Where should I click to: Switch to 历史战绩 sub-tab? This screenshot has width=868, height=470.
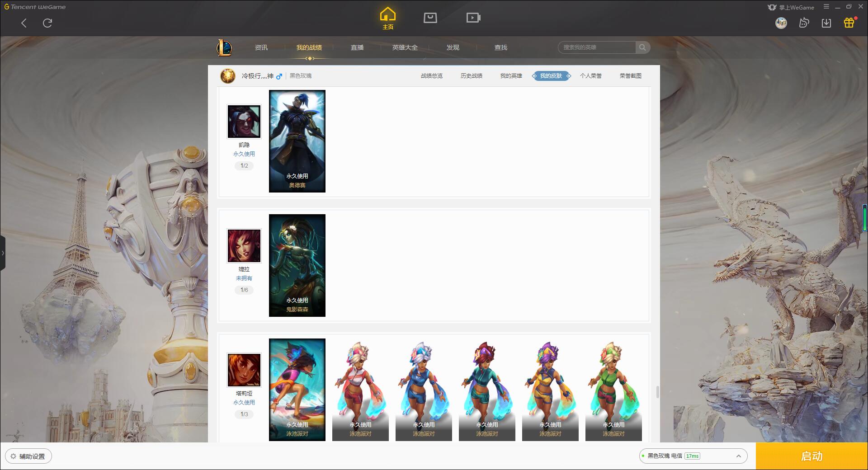click(x=472, y=76)
